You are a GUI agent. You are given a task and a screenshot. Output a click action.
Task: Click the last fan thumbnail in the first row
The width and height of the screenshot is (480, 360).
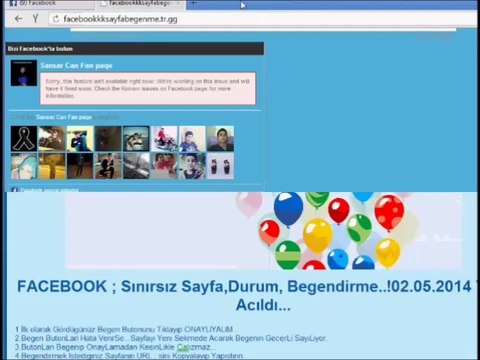click(x=220, y=139)
